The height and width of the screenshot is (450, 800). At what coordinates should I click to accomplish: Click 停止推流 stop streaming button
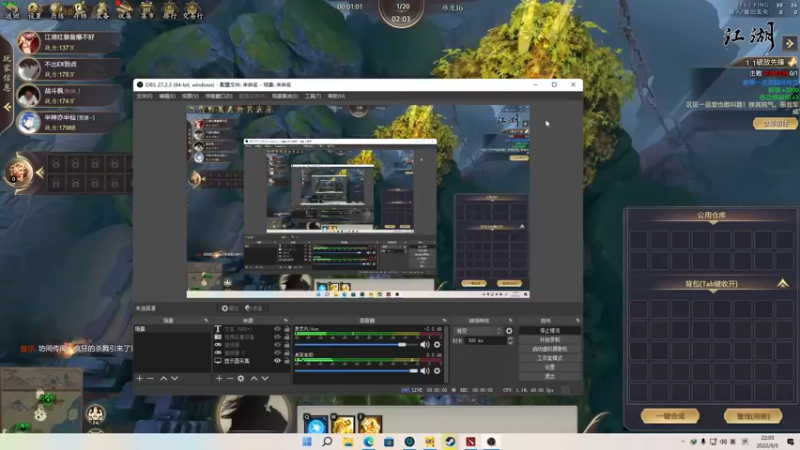click(549, 331)
